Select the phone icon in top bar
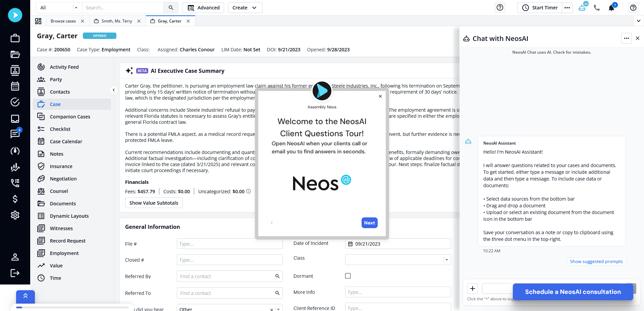644x311 pixels. [597, 7]
